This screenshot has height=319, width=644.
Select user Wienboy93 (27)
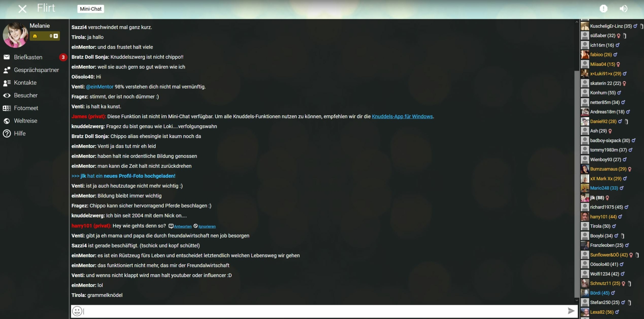605,159
